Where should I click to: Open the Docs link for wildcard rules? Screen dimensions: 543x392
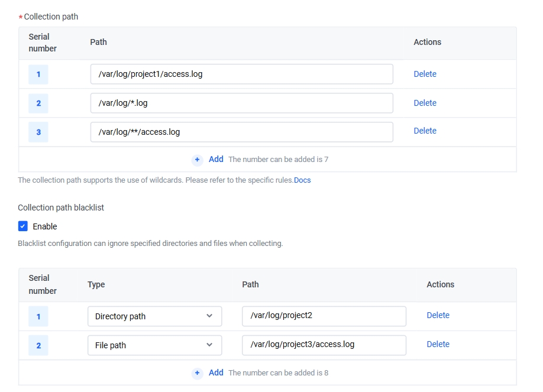302,180
